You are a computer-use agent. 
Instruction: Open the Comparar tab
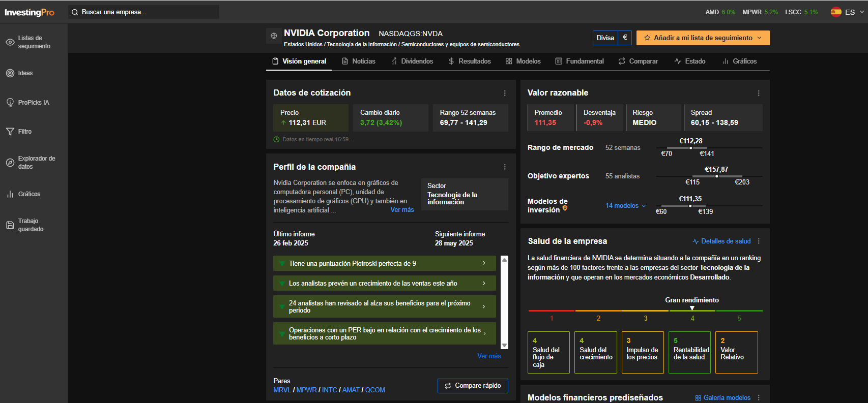point(638,61)
